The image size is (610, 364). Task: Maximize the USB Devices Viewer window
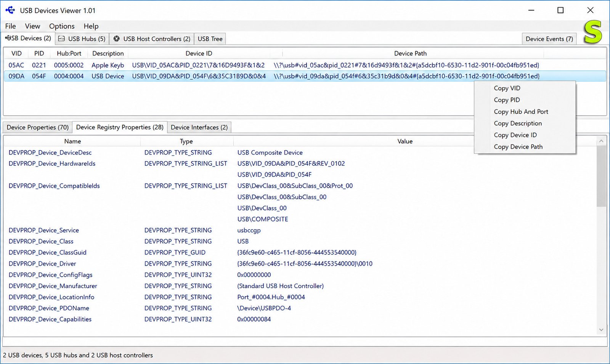click(x=560, y=10)
